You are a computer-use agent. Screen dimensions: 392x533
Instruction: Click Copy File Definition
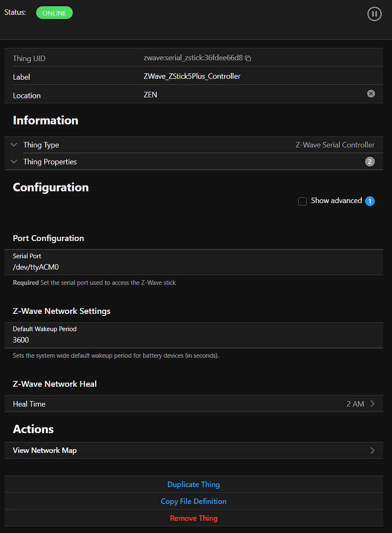193,501
